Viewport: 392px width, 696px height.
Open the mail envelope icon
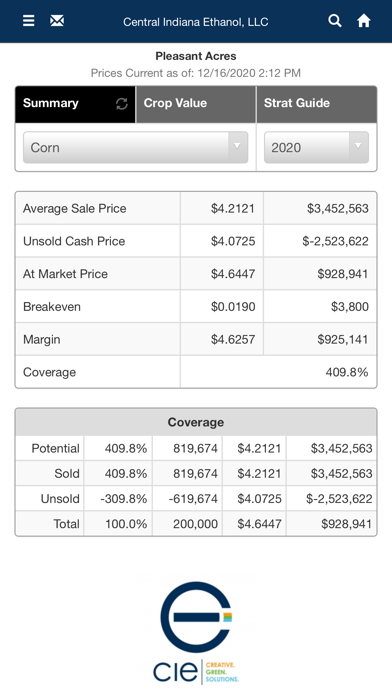pos(57,21)
